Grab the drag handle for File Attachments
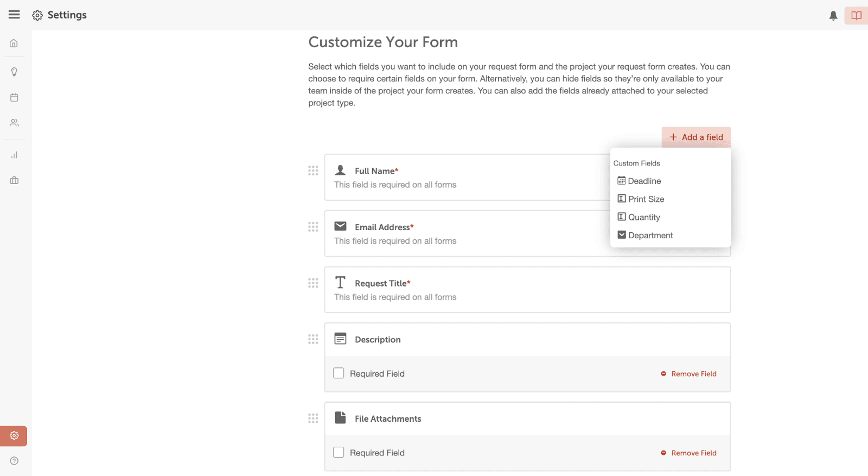The height and width of the screenshot is (476, 868). pyautogui.click(x=313, y=418)
